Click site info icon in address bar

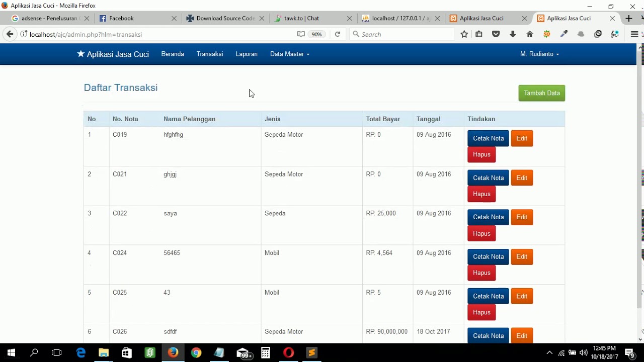(24, 34)
